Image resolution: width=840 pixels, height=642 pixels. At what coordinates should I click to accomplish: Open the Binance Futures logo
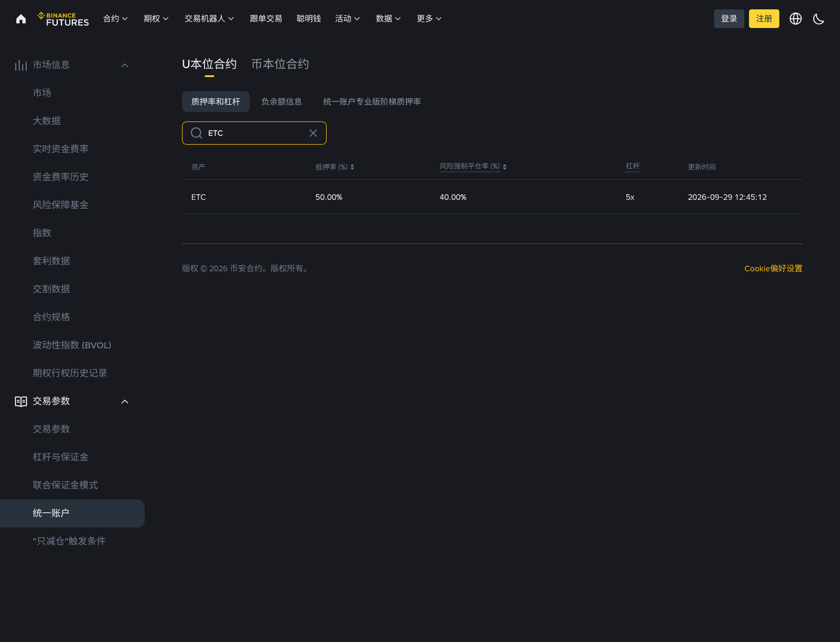click(x=63, y=19)
